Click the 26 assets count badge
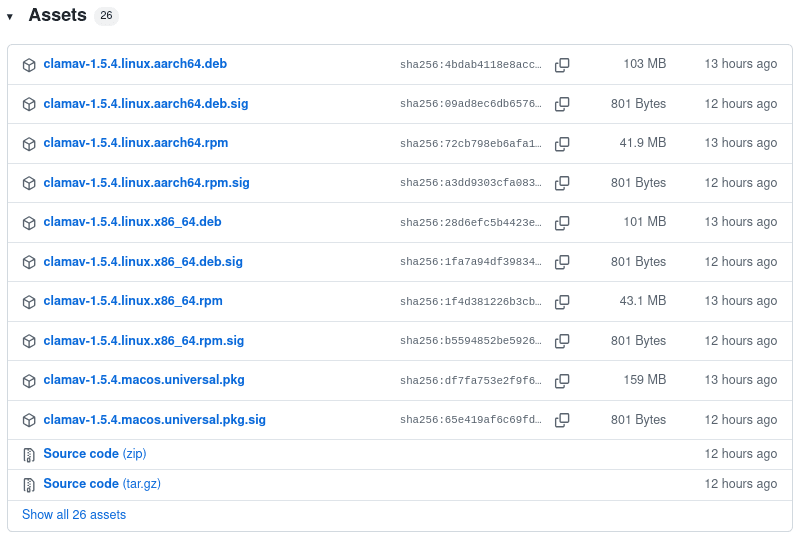The width and height of the screenshot is (799, 541). point(106,16)
